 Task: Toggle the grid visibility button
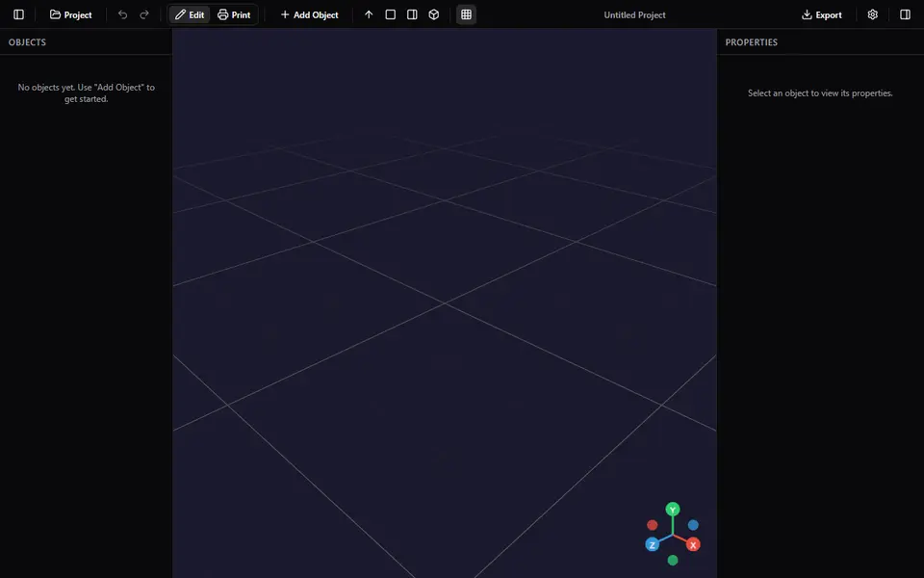pos(466,14)
